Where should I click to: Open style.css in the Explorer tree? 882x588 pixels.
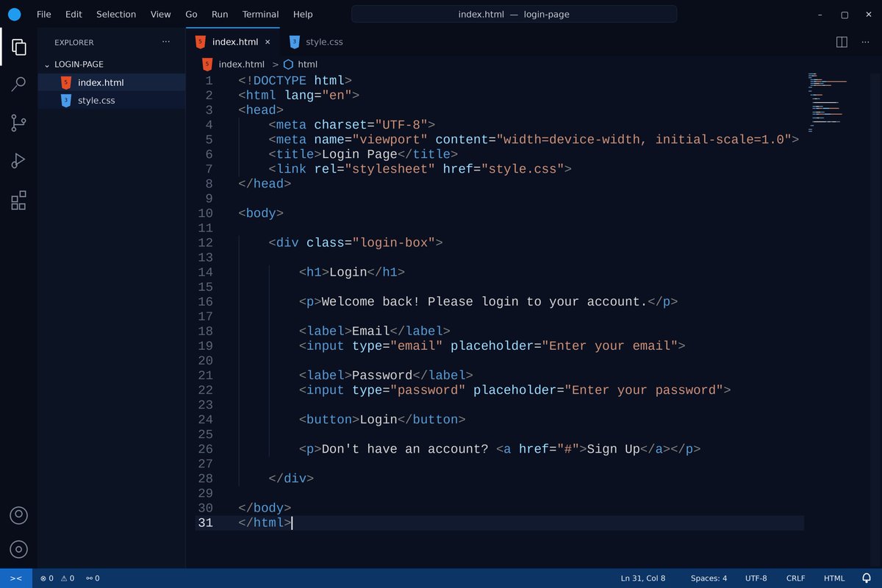pyautogui.click(x=112, y=100)
